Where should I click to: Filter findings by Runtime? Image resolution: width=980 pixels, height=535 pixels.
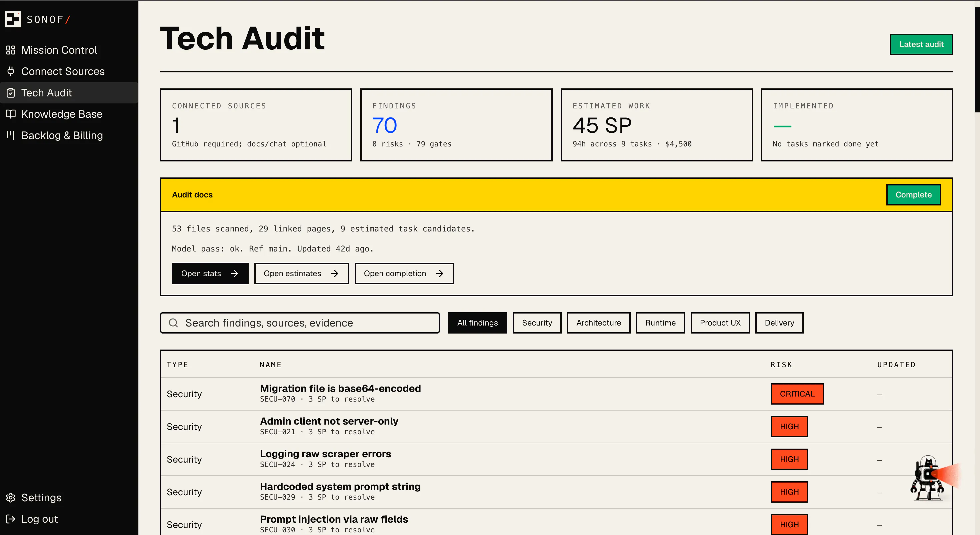660,323
